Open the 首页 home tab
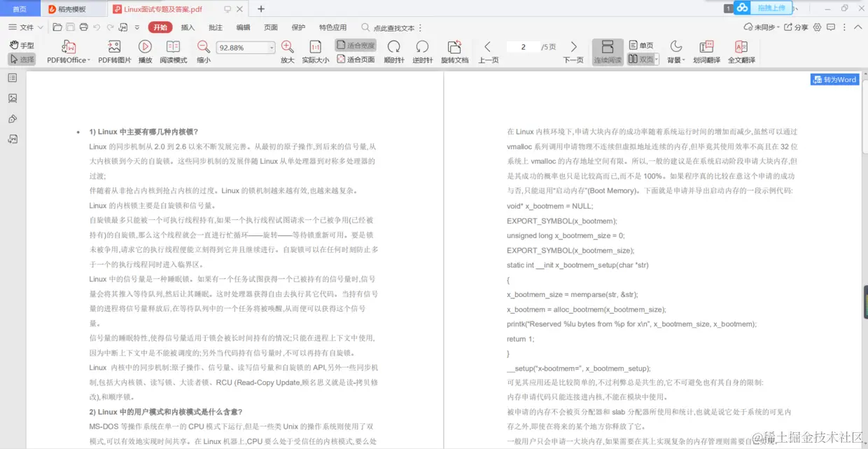 coord(20,9)
